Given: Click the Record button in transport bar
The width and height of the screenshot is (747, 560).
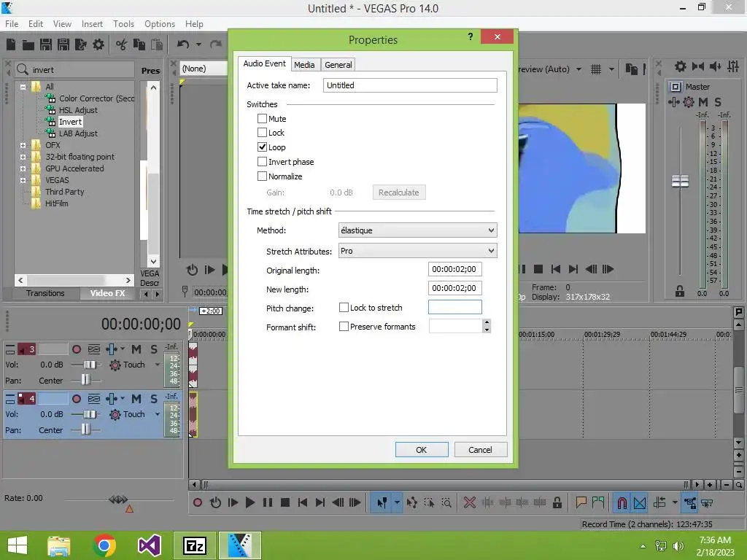Looking at the screenshot, I should (x=198, y=502).
